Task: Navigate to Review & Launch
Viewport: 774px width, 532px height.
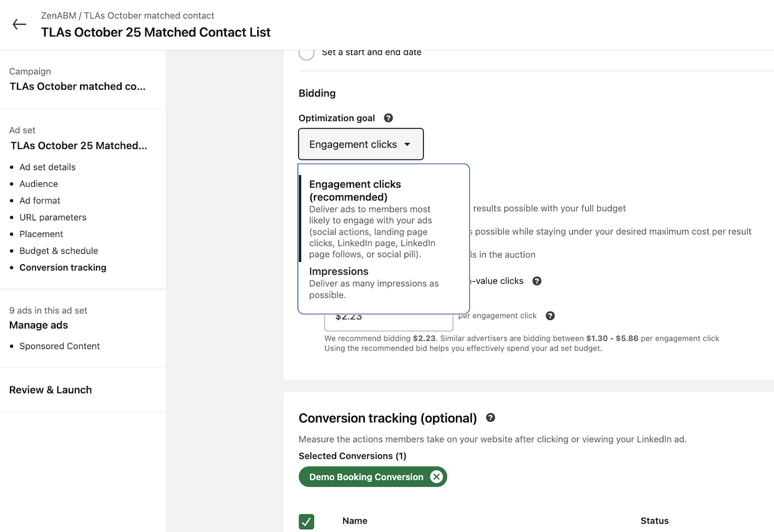Action: [x=50, y=389]
